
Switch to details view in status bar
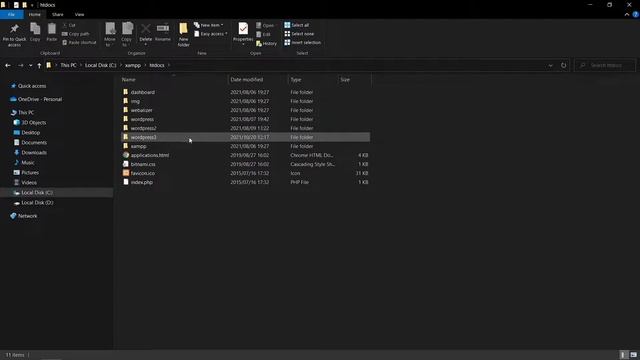tap(623, 355)
